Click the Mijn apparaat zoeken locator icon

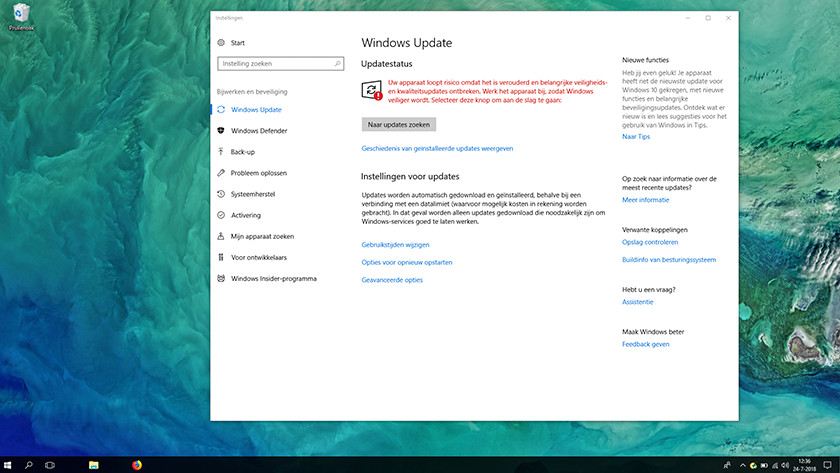pyautogui.click(x=221, y=236)
